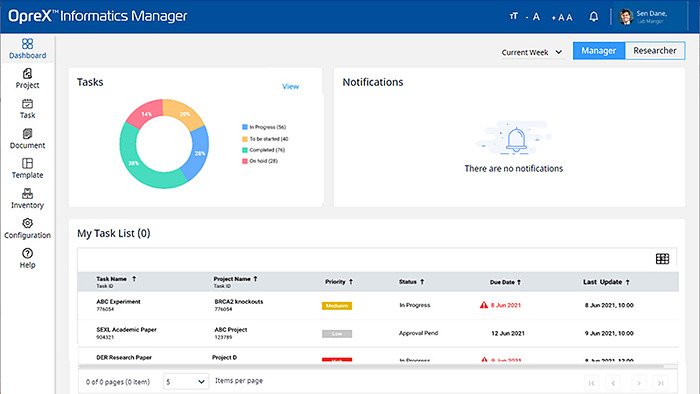Go to the previous page of the task list
Image resolution: width=700 pixels, height=394 pixels.
pos(613,383)
